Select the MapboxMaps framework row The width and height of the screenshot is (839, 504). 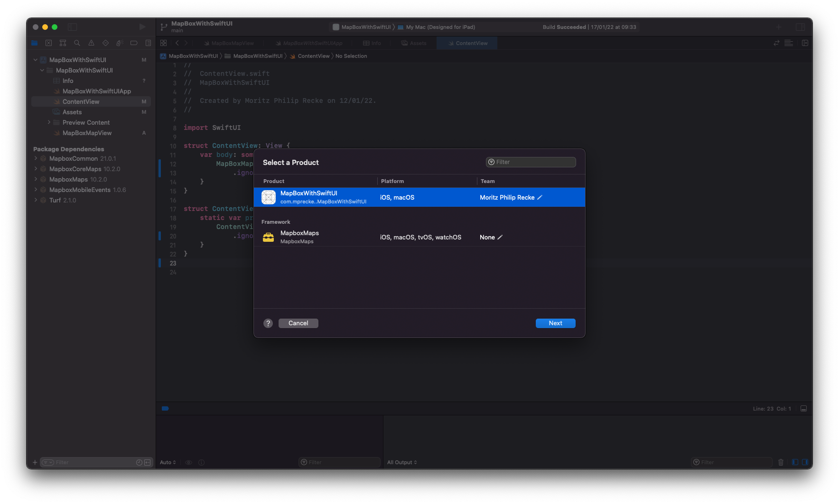click(x=419, y=237)
